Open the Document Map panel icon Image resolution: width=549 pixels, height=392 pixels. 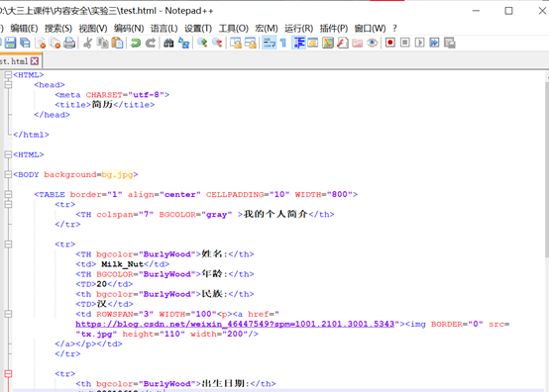point(328,43)
